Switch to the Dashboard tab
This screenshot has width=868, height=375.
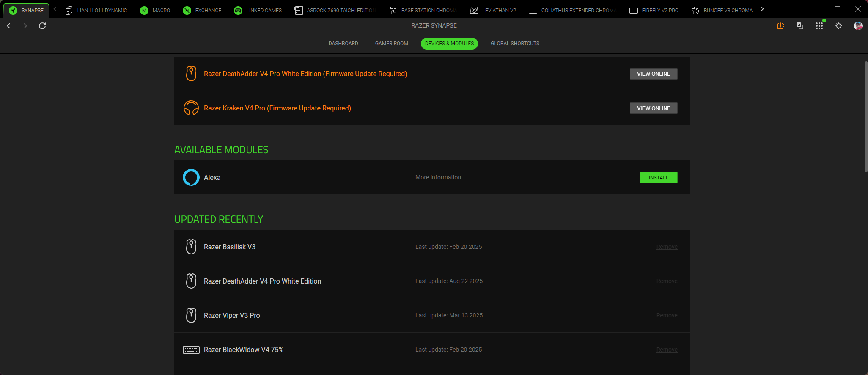tap(343, 44)
